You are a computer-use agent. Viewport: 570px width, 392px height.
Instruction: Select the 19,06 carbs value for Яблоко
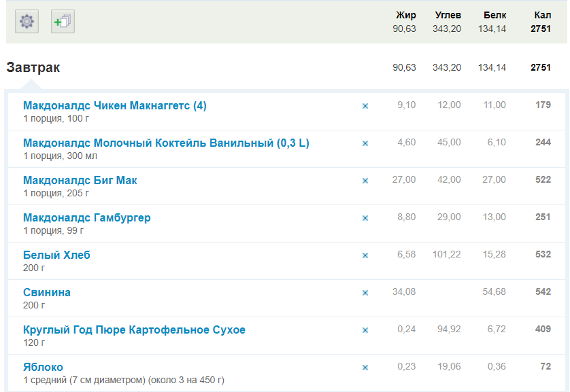449,367
